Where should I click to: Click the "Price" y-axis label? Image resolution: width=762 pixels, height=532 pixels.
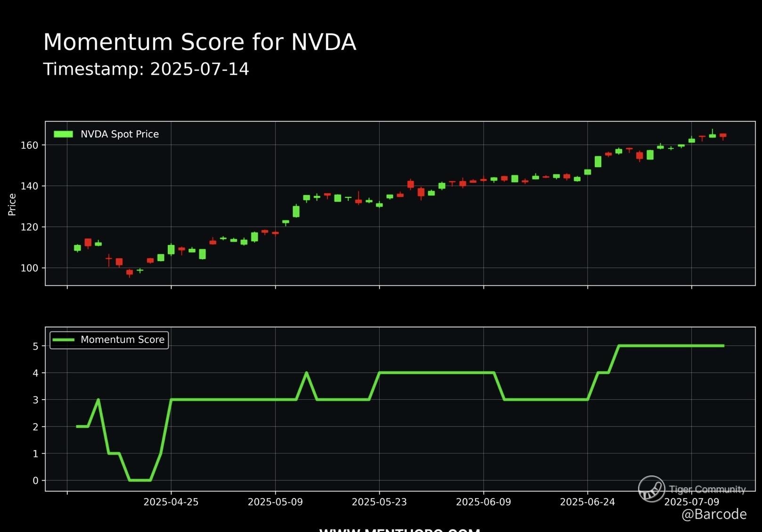(12, 205)
